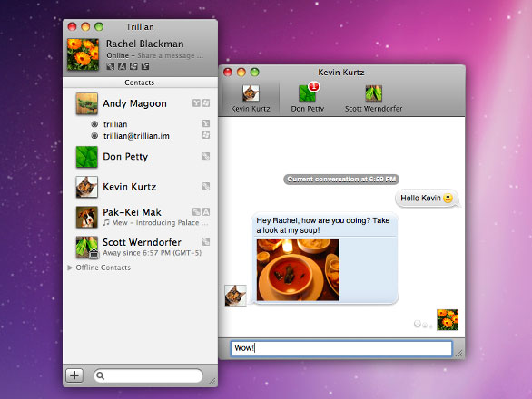Click Rachel Blackman's AIM account icon
This screenshot has height=399, width=532.
[123, 66]
